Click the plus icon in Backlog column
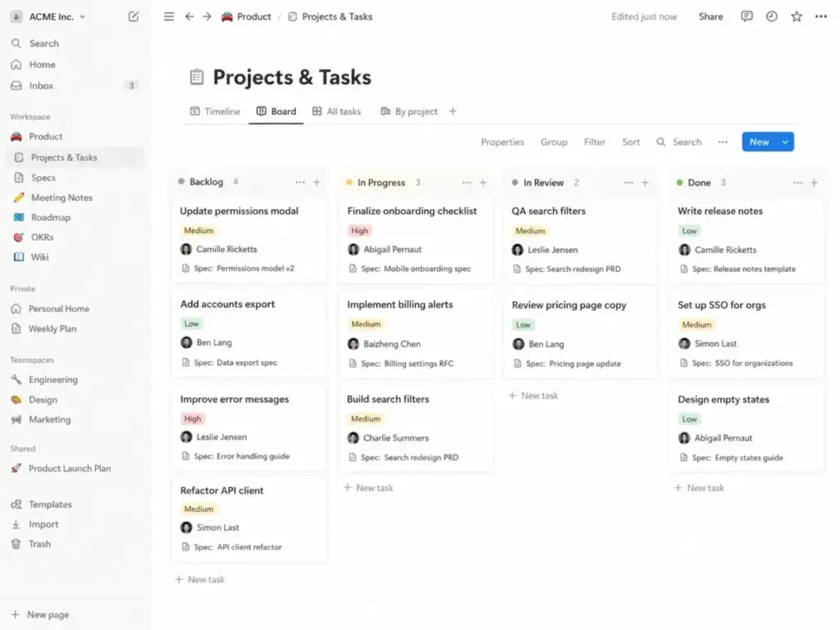 click(x=317, y=182)
